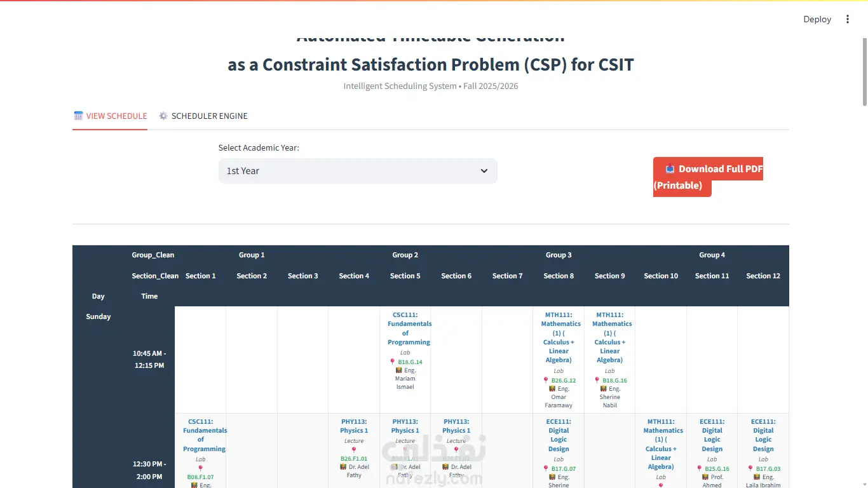Click the Section 9 header

[x=610, y=276]
